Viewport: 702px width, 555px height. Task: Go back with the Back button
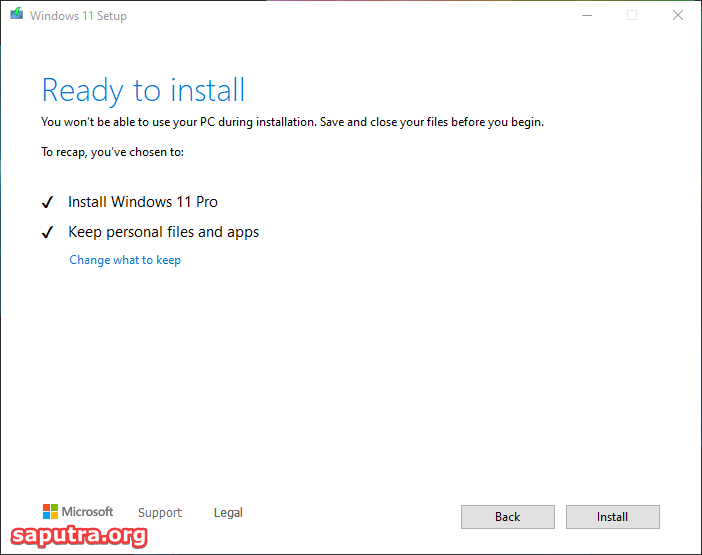(x=508, y=517)
